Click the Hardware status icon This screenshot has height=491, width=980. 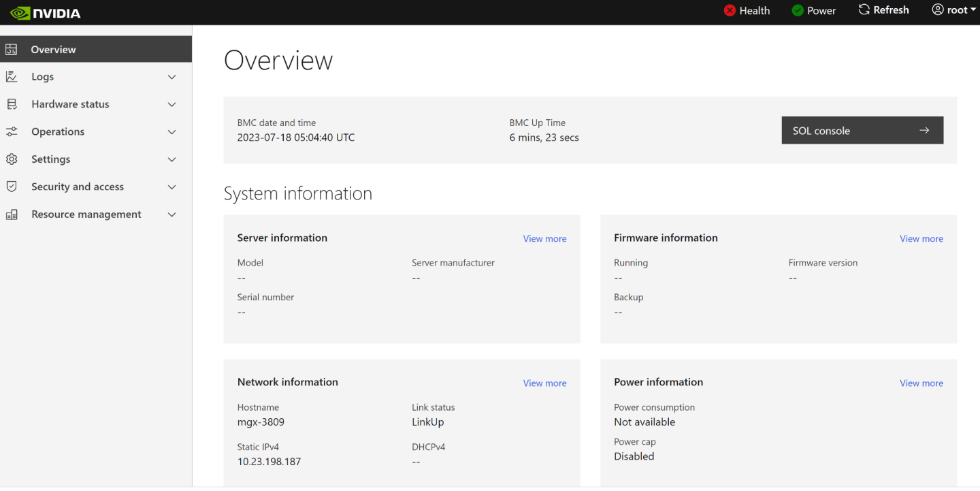point(11,104)
